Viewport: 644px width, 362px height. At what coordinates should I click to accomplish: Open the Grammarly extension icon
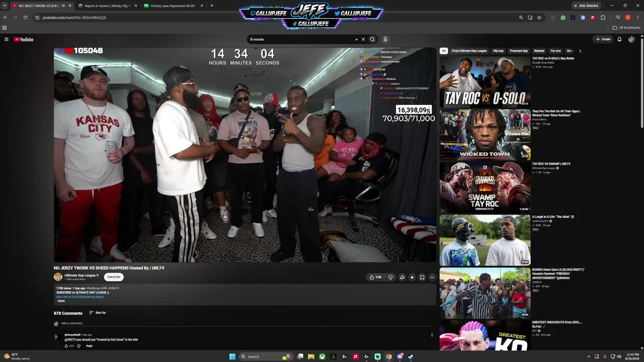coord(563,17)
